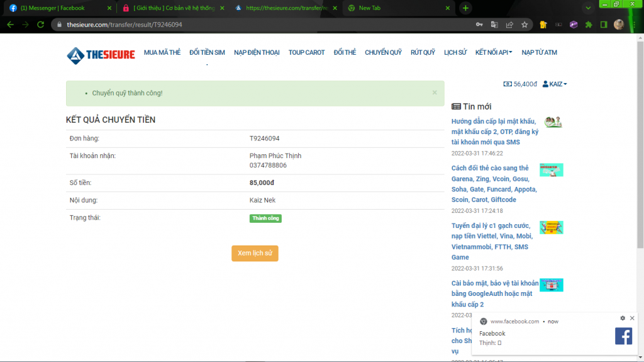The width and height of the screenshot is (644, 362).
Task: Expand the KẾT NỐI API dropdown
Action: point(494,52)
